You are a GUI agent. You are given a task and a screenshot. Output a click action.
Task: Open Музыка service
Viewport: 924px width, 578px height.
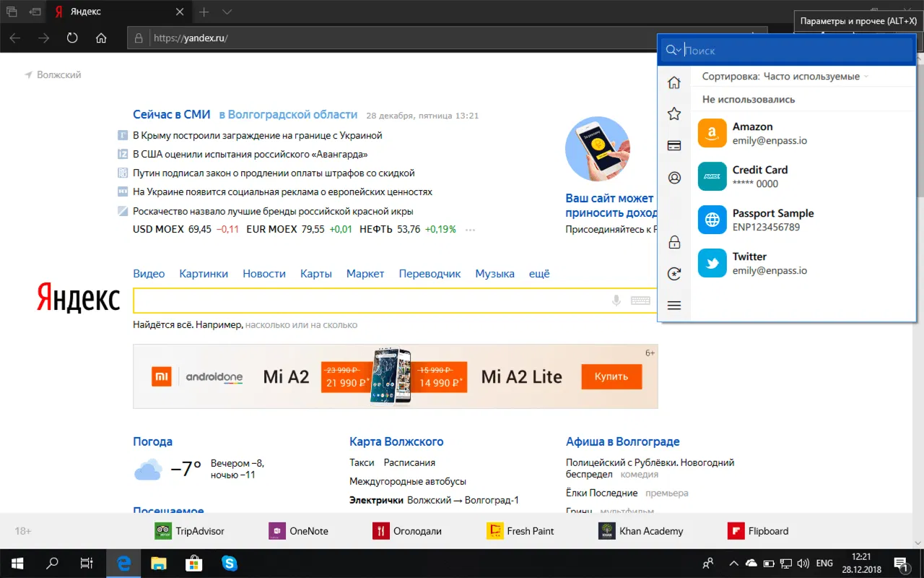(494, 274)
